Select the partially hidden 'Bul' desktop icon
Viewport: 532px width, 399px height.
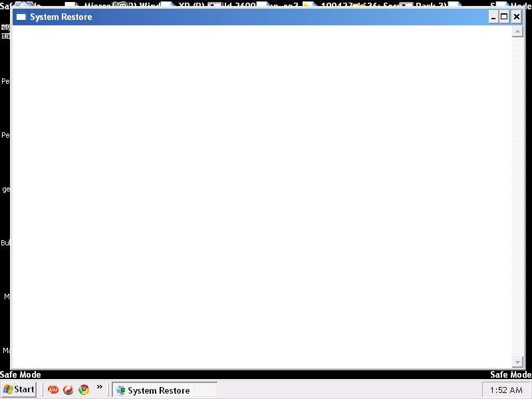pos(5,243)
